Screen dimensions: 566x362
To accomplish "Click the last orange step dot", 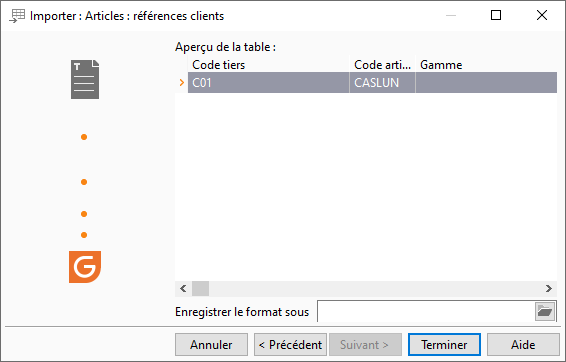I will coord(84,235).
